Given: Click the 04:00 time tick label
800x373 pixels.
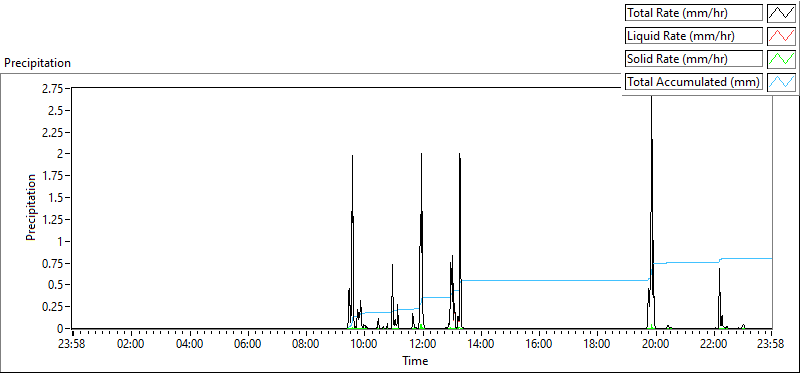Looking at the screenshot, I should click(x=189, y=343).
